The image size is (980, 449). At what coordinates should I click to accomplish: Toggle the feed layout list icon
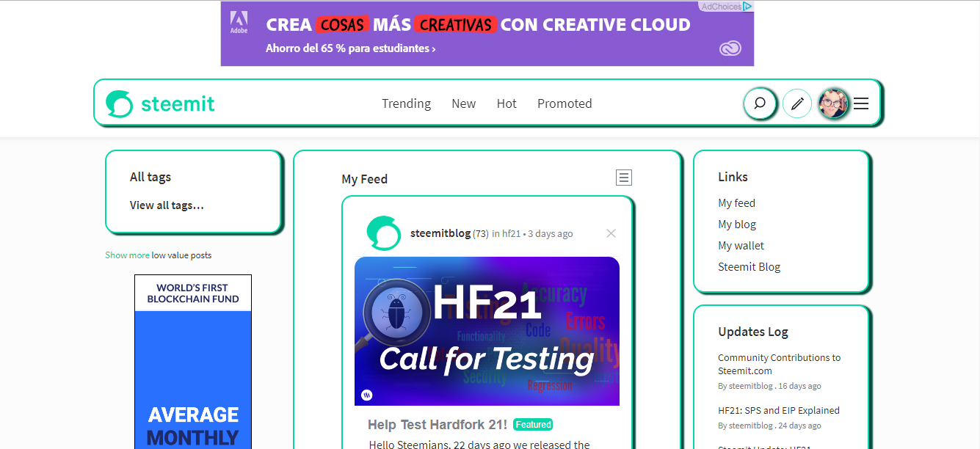click(624, 178)
